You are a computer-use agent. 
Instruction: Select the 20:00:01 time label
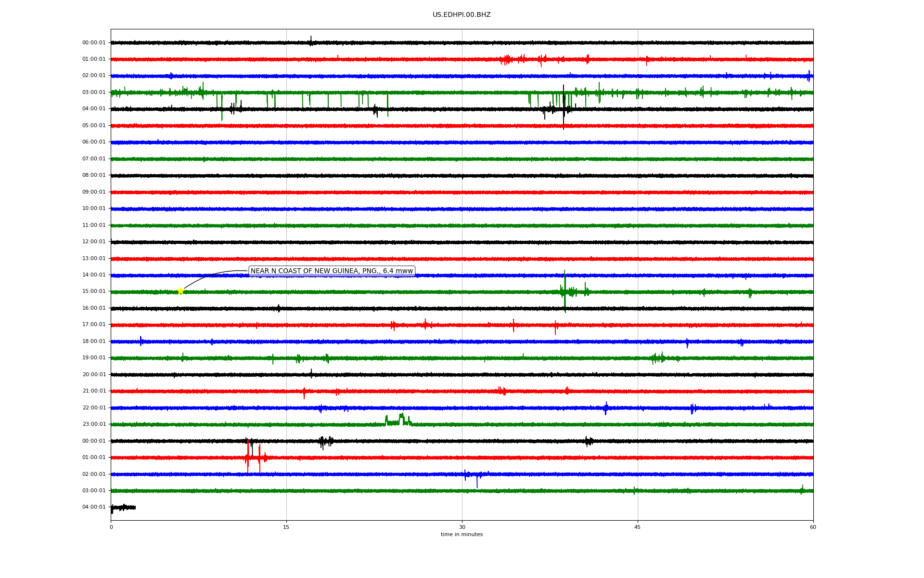[x=94, y=375]
